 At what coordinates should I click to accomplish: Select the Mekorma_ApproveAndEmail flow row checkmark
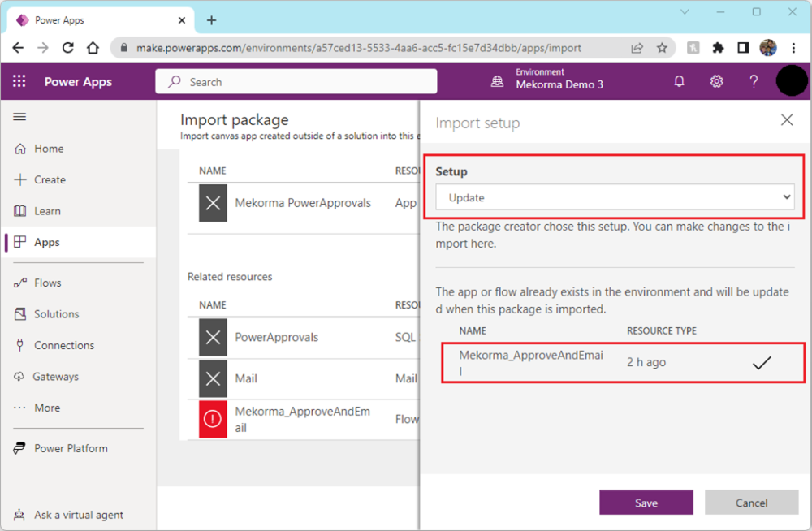point(761,363)
